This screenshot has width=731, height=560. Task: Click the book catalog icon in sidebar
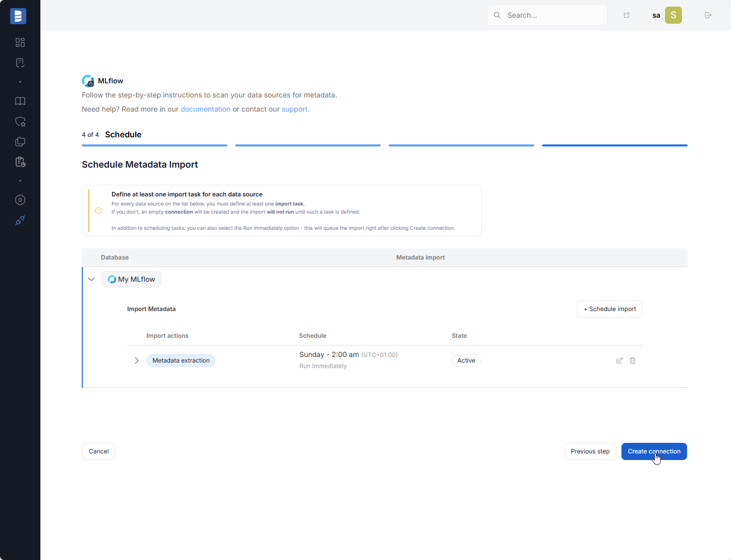click(x=20, y=101)
